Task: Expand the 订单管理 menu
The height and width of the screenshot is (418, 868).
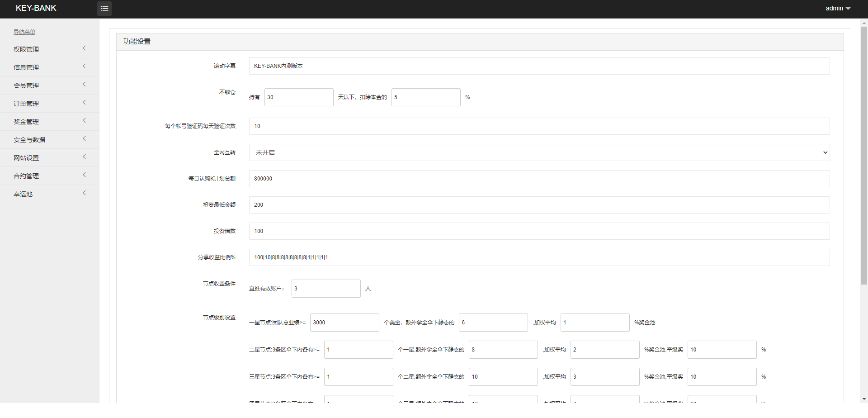Action: pos(50,103)
